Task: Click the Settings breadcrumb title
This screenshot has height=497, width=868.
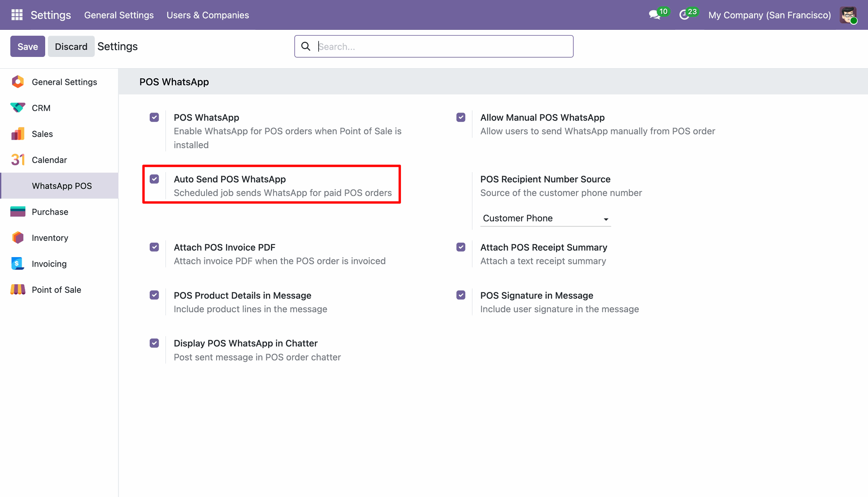Action: click(x=118, y=47)
